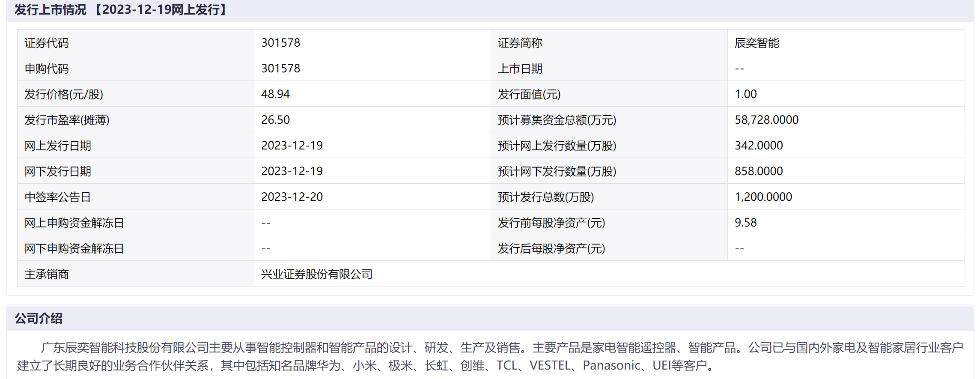Select the issue price 48.94
Screen dimensions: 980x379
pyautogui.click(x=276, y=94)
